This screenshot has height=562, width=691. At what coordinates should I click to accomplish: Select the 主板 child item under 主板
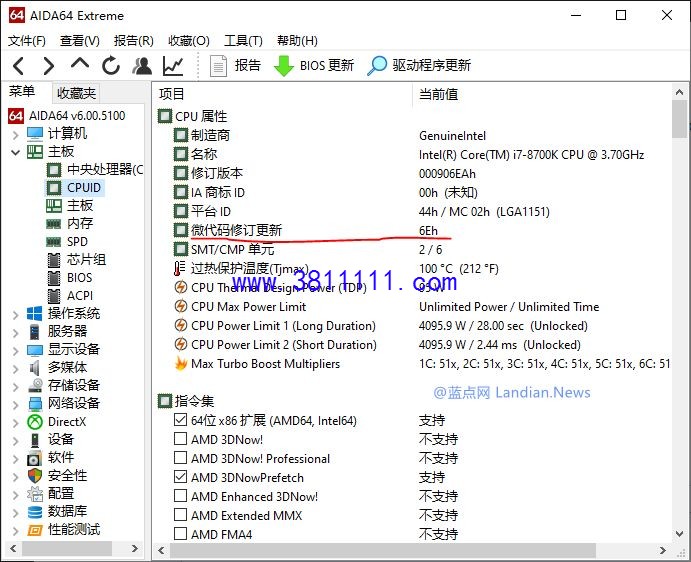tap(70, 206)
